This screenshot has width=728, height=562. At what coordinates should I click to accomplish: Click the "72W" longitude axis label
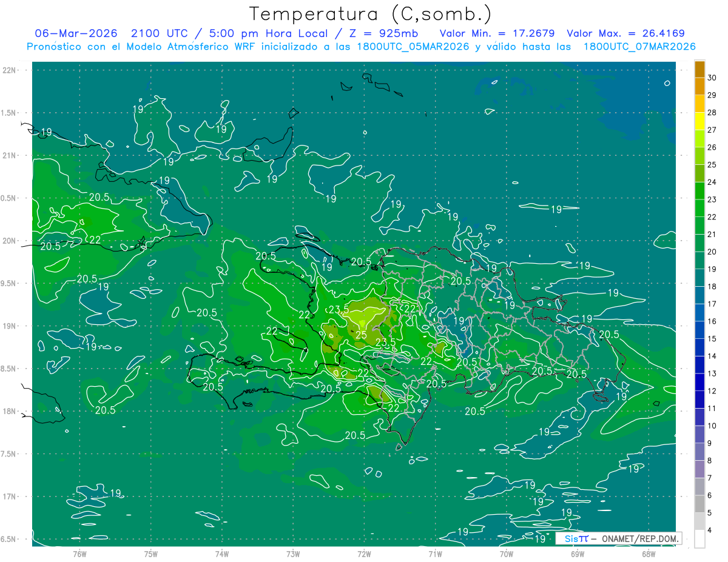click(x=364, y=554)
